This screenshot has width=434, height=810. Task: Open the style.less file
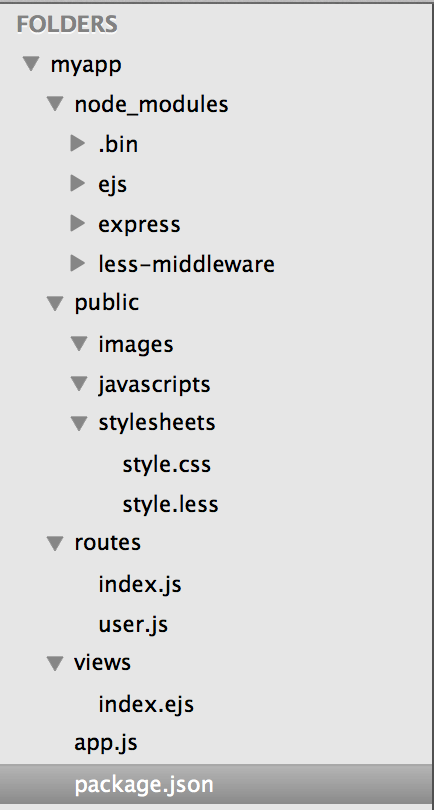click(x=170, y=504)
